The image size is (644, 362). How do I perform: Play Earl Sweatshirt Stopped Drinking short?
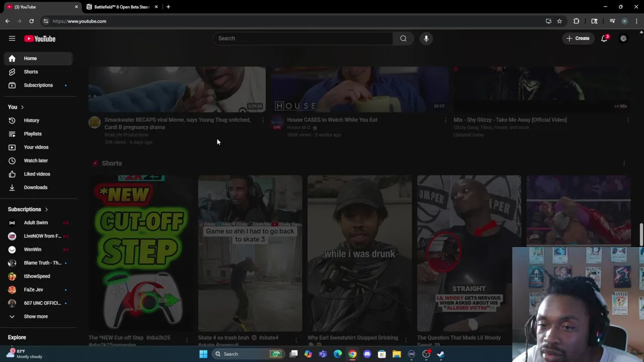(x=360, y=253)
